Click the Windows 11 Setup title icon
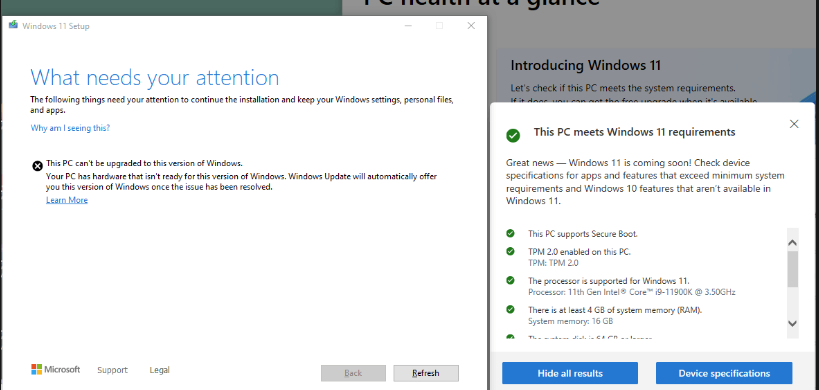819x390 pixels. (x=13, y=25)
